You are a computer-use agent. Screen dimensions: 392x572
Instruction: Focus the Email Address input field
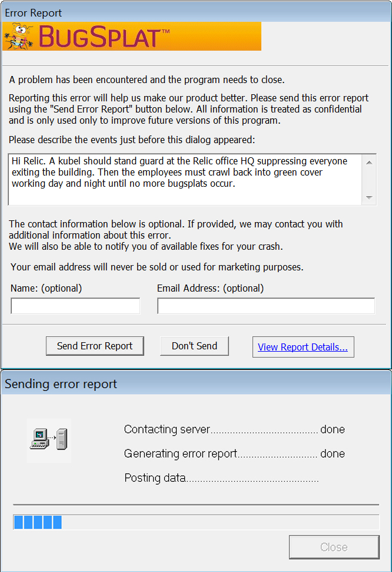pos(266,306)
